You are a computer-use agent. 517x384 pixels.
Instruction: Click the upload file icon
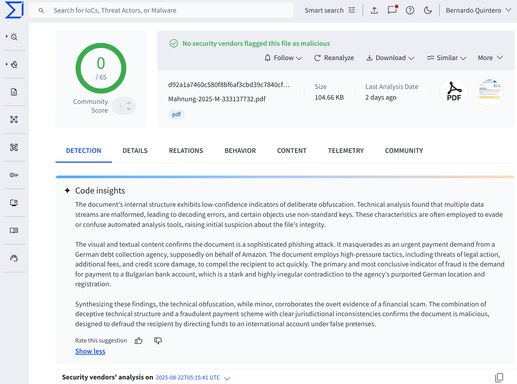(x=374, y=10)
